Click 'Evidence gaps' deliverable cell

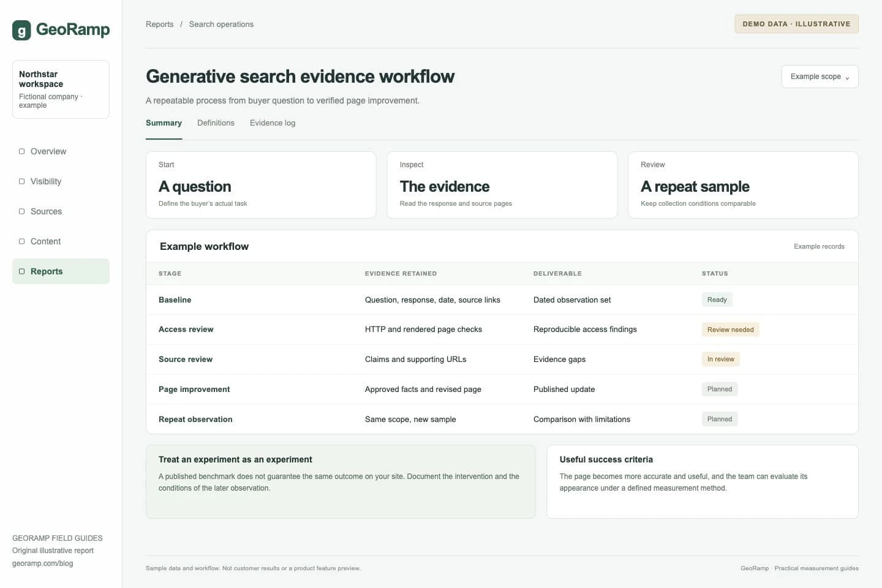[x=559, y=360]
